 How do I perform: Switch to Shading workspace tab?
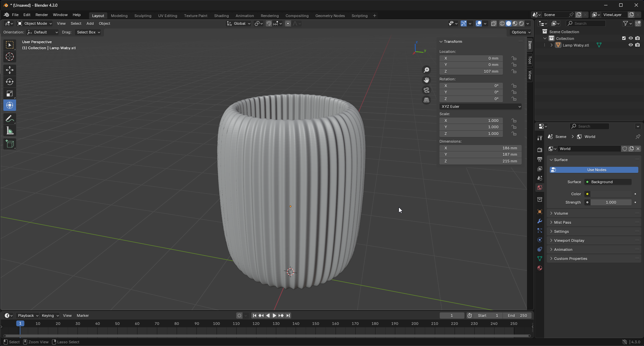tap(221, 16)
